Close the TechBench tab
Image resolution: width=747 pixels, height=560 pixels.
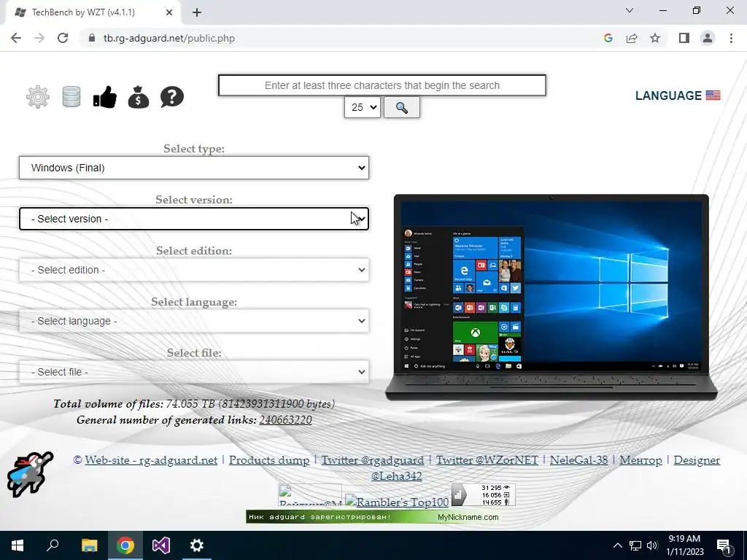click(169, 12)
